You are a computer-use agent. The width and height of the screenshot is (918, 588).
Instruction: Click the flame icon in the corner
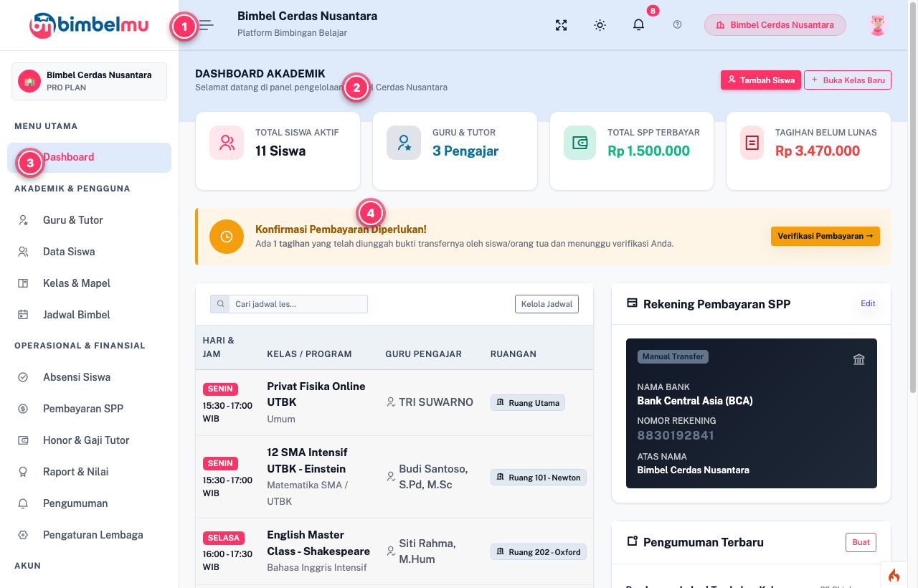pyautogui.click(x=894, y=575)
